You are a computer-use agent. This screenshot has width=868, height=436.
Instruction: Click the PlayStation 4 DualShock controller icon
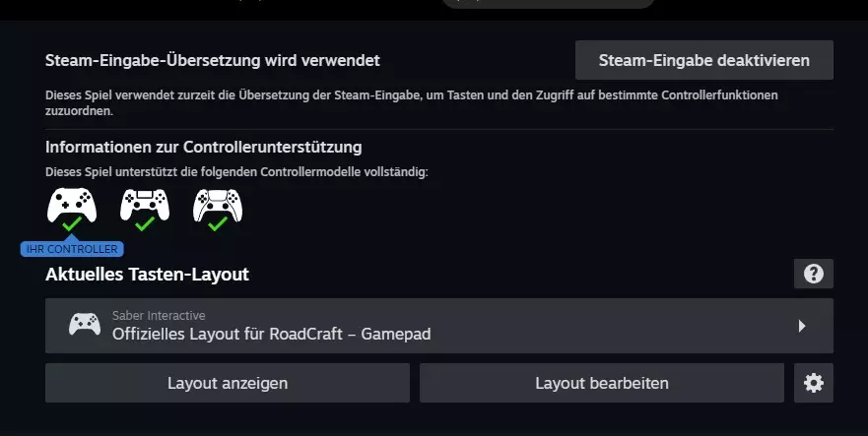coord(145,205)
